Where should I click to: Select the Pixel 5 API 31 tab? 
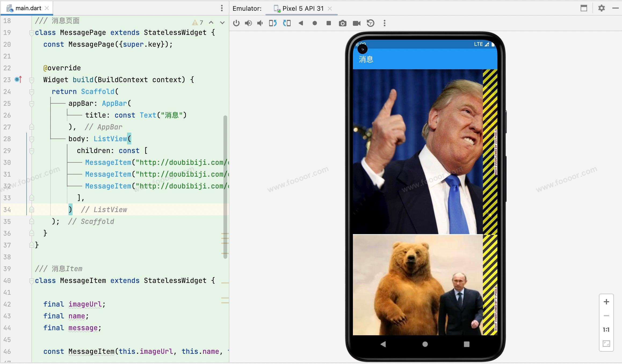click(303, 8)
